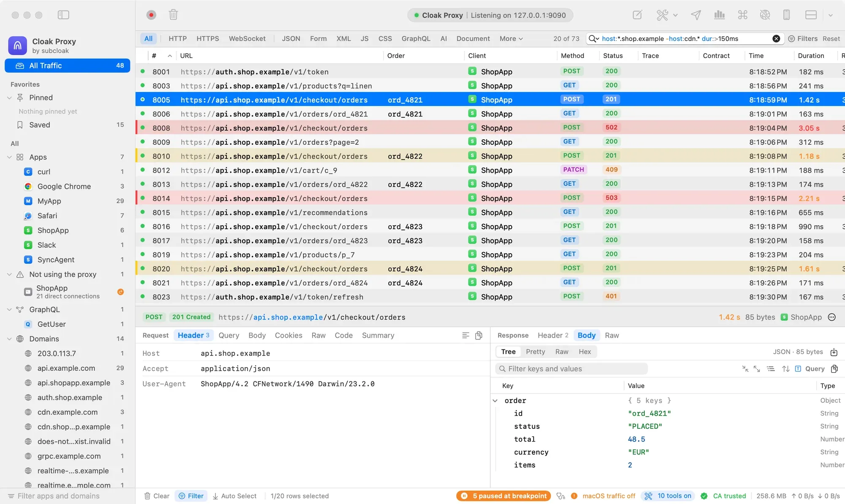Click the Clear button in bottom bar
The width and height of the screenshot is (845, 504).
click(x=157, y=496)
